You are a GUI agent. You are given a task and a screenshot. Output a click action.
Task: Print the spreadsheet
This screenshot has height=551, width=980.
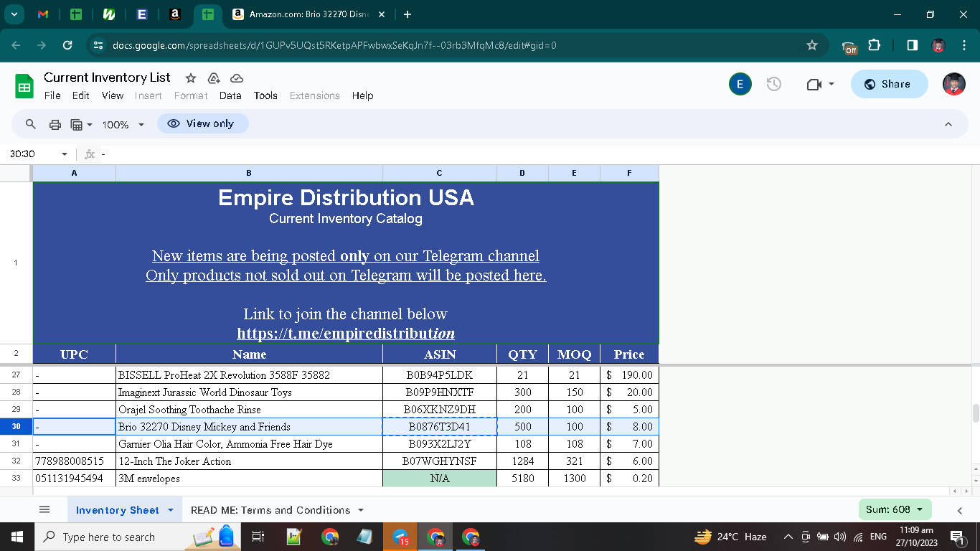tap(55, 124)
